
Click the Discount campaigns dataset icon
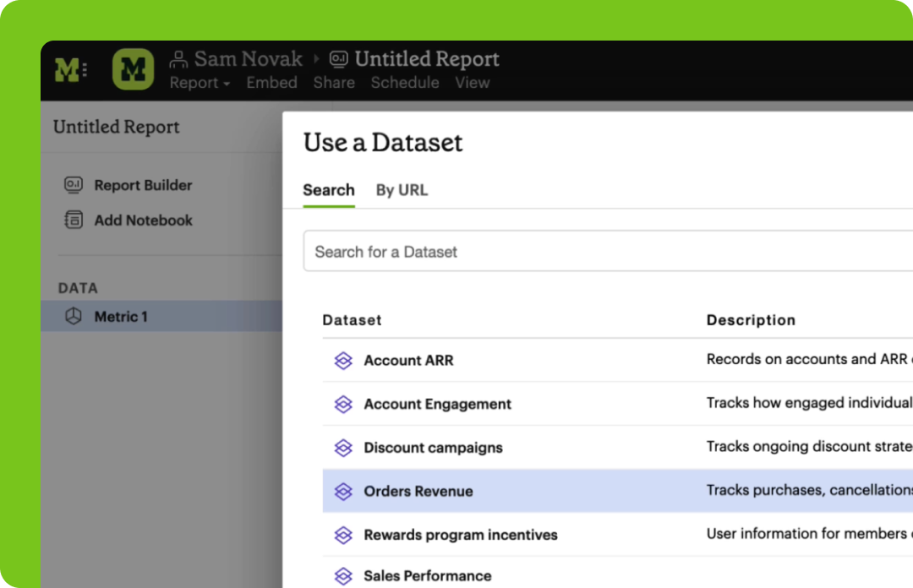pos(343,448)
